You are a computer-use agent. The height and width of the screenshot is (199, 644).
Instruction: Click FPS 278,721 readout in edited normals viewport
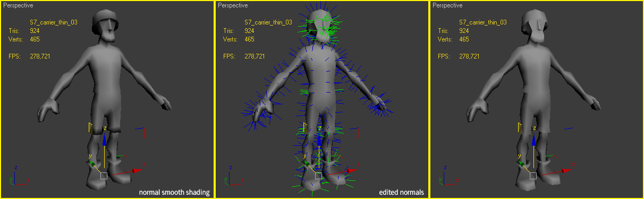[x=244, y=56]
